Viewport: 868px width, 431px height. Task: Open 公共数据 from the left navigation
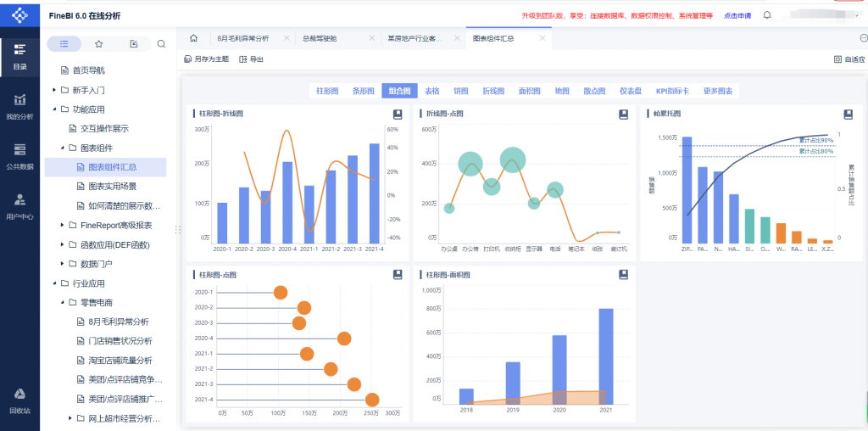pyautogui.click(x=19, y=155)
